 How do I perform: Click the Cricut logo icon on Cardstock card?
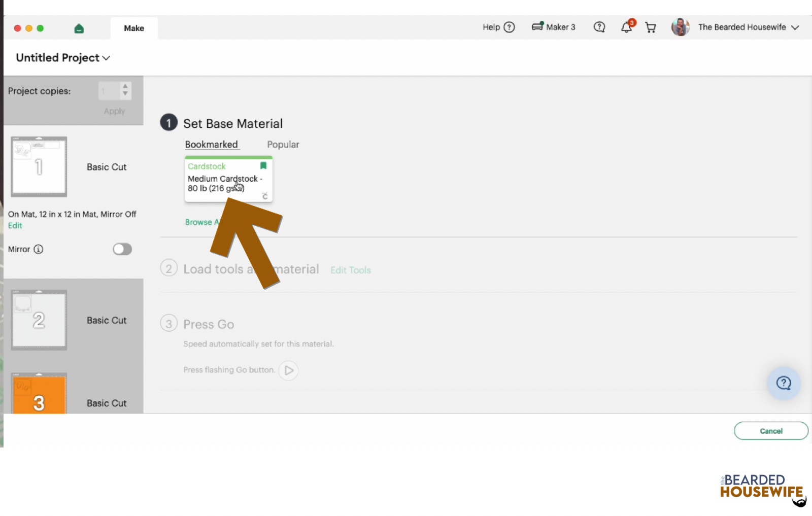pyautogui.click(x=264, y=196)
